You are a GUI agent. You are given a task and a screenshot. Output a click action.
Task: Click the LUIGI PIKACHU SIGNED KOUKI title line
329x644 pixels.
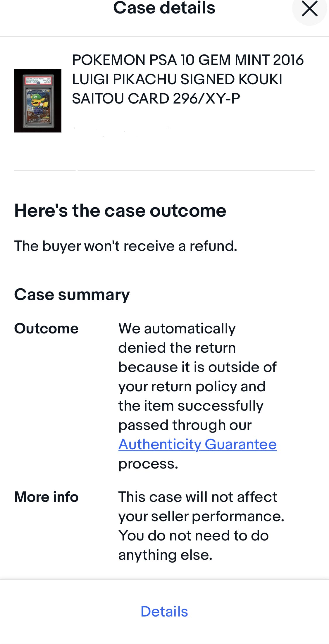point(177,79)
